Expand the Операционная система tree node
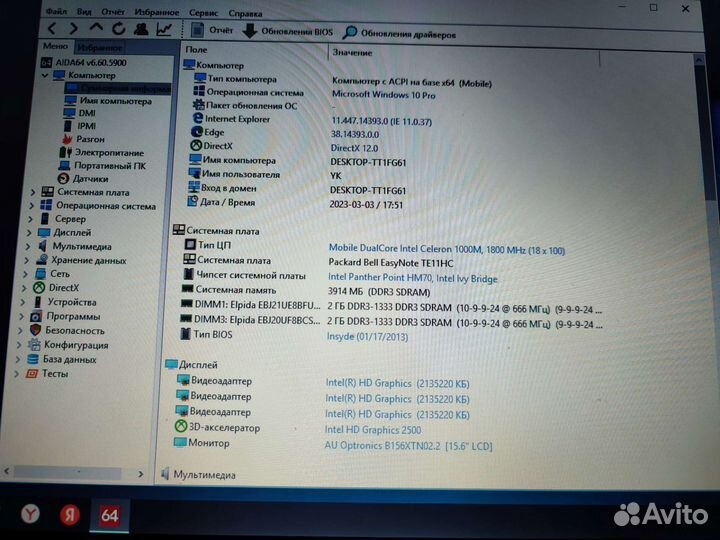Screen dimensions: 720x540 tap(31, 205)
